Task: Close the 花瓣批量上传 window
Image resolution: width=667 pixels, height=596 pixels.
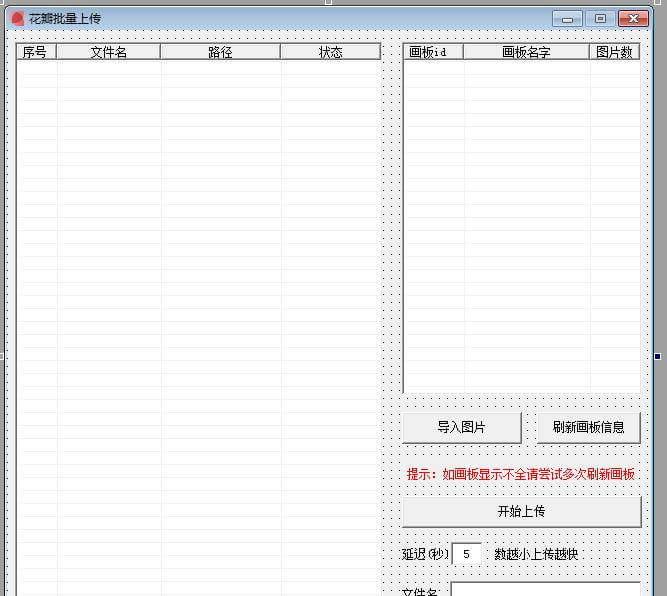Action: [x=632, y=18]
